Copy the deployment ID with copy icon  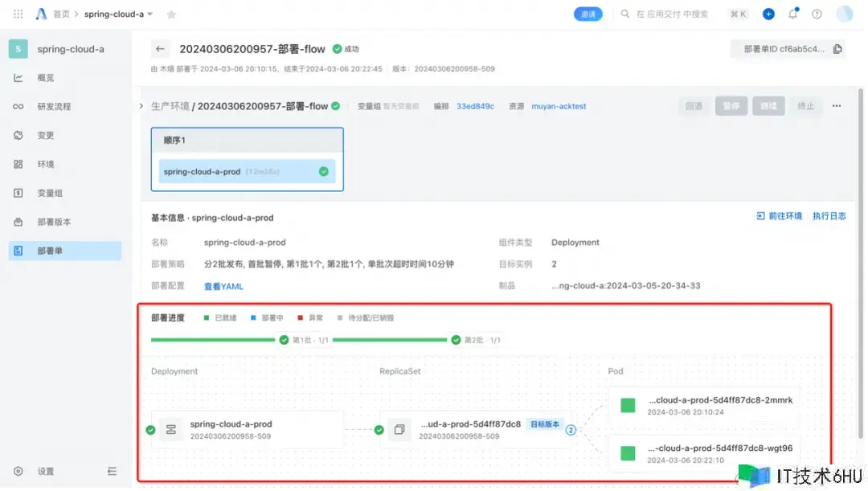coord(837,49)
